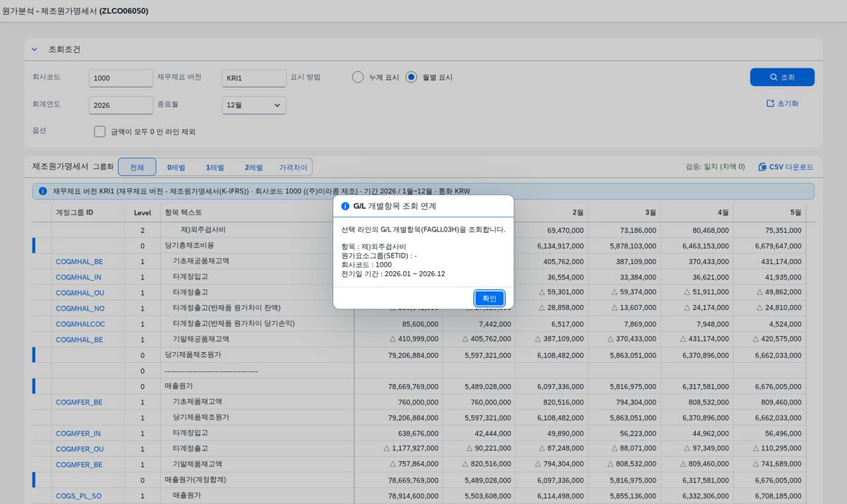Click the 4월 column header

[697, 212]
